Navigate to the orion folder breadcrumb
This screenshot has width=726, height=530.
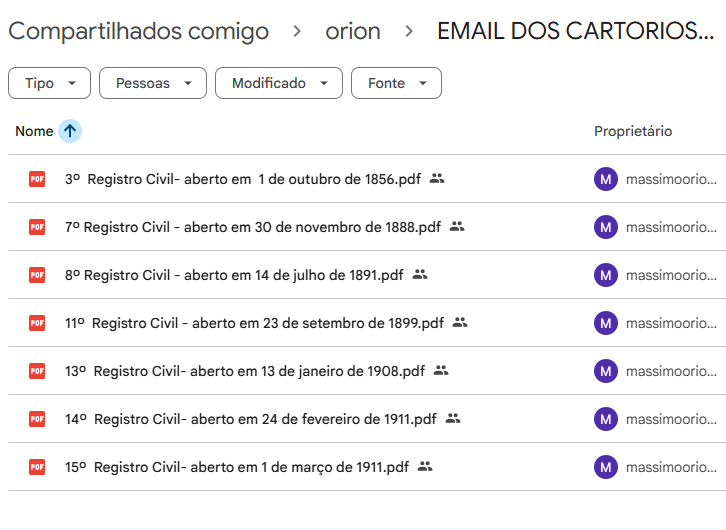353,31
